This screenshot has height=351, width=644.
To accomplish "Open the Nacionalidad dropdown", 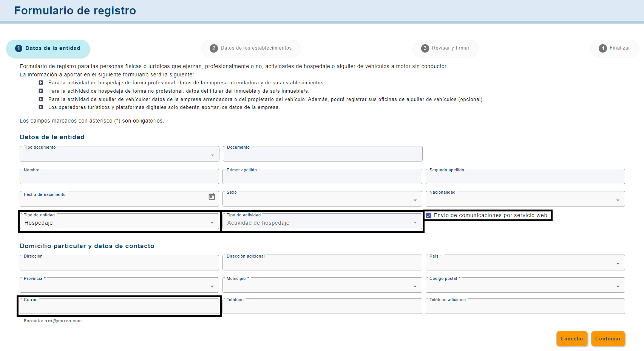I will (525, 199).
